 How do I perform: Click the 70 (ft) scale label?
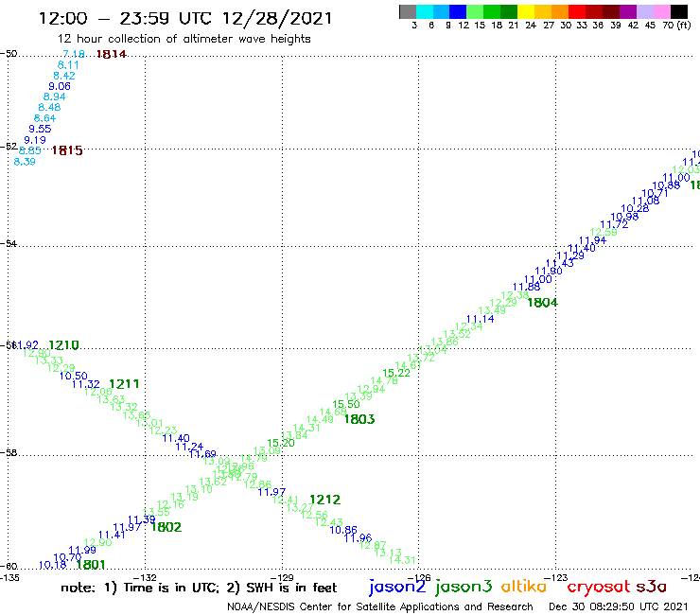pyautogui.click(x=676, y=25)
